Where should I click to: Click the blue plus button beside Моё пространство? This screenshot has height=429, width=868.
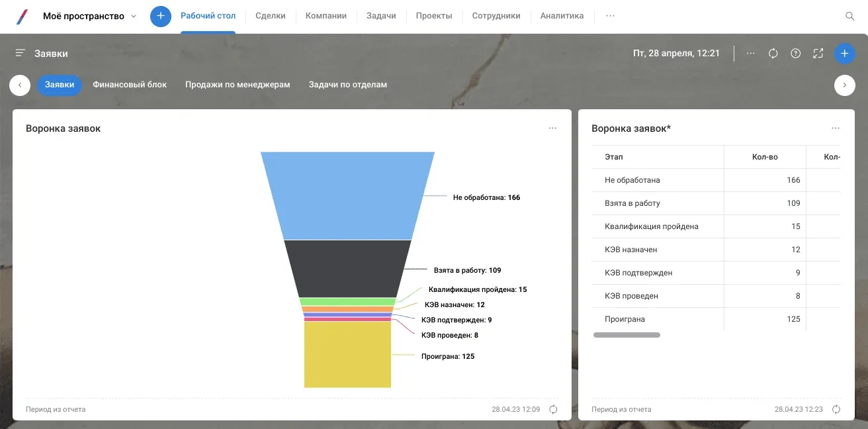(161, 16)
